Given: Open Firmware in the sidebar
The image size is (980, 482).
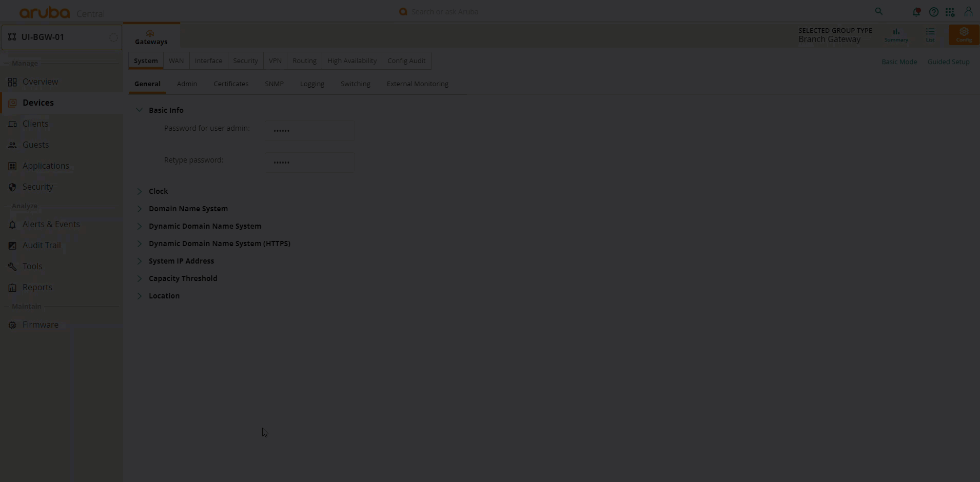Looking at the screenshot, I should [x=40, y=325].
